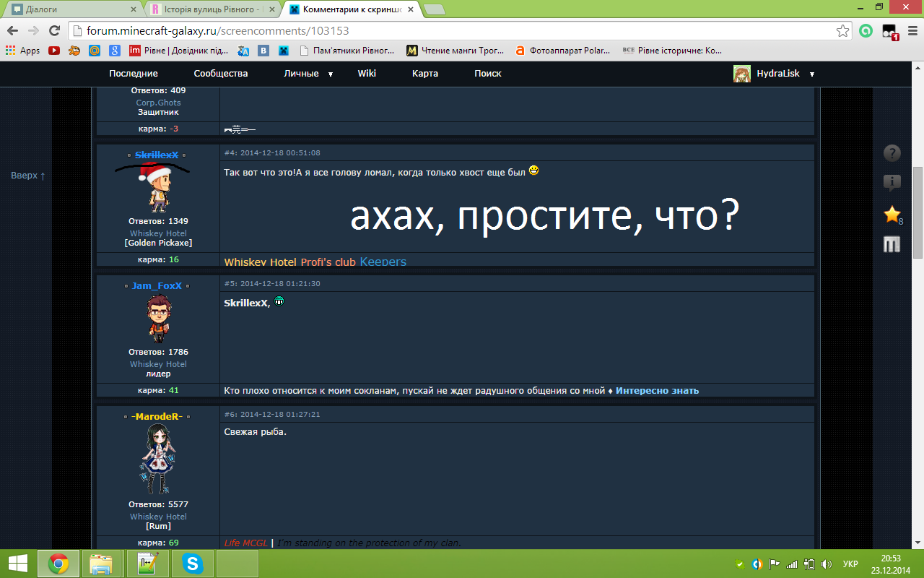Viewport: 924px width, 578px height.
Task: Open the Corp.Ghots clan link
Action: point(158,103)
